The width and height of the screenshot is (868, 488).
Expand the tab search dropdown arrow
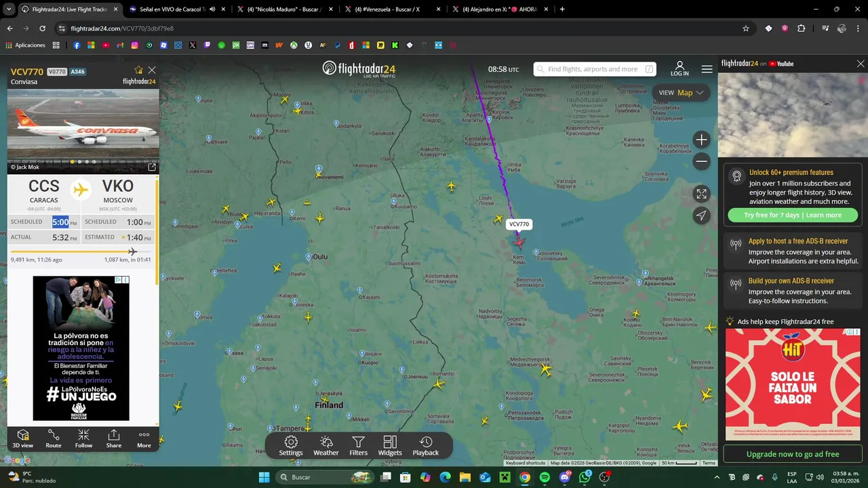coord(8,9)
